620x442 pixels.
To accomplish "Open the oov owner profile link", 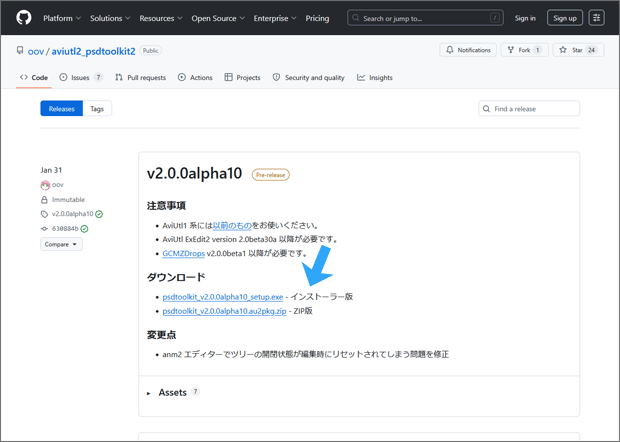I will point(36,51).
